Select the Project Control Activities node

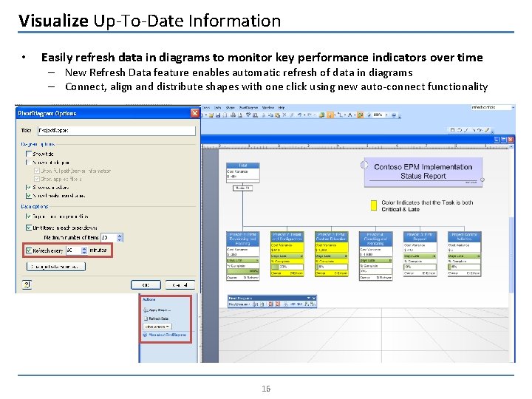[x=464, y=254]
